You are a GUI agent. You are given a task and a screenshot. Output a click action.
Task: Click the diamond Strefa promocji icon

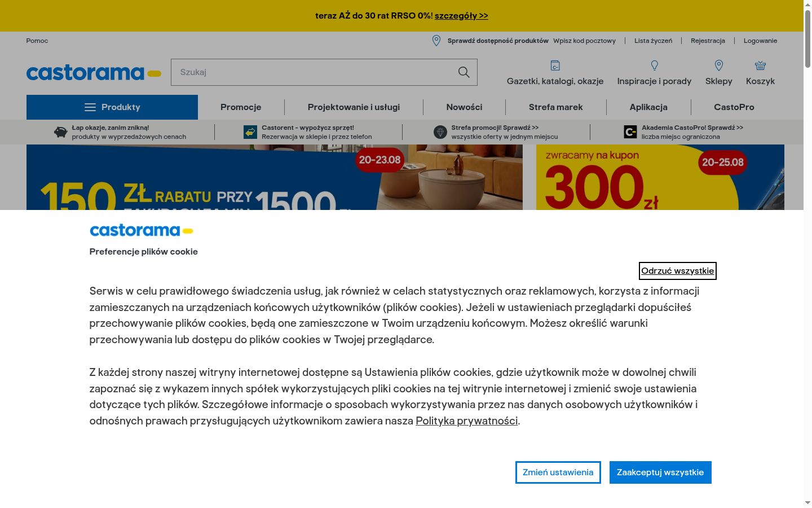point(440,132)
